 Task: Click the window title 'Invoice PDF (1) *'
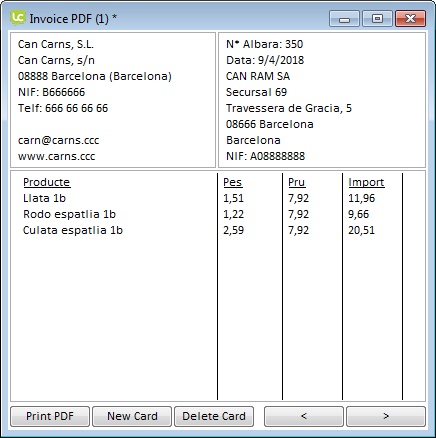[x=73, y=18]
